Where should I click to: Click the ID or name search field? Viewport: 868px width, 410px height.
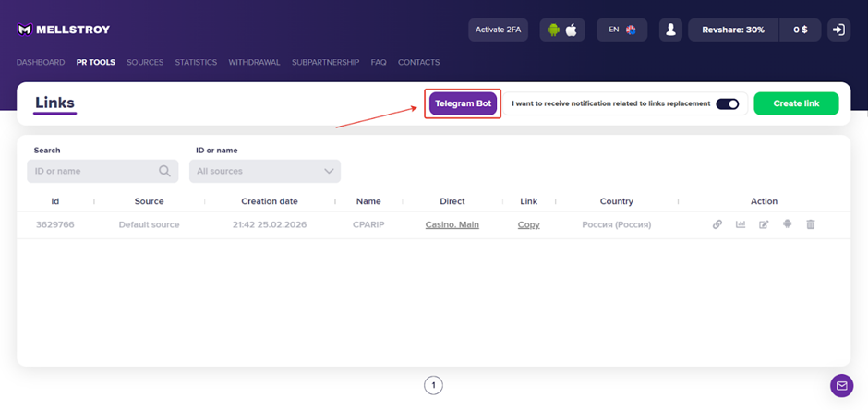coord(92,171)
